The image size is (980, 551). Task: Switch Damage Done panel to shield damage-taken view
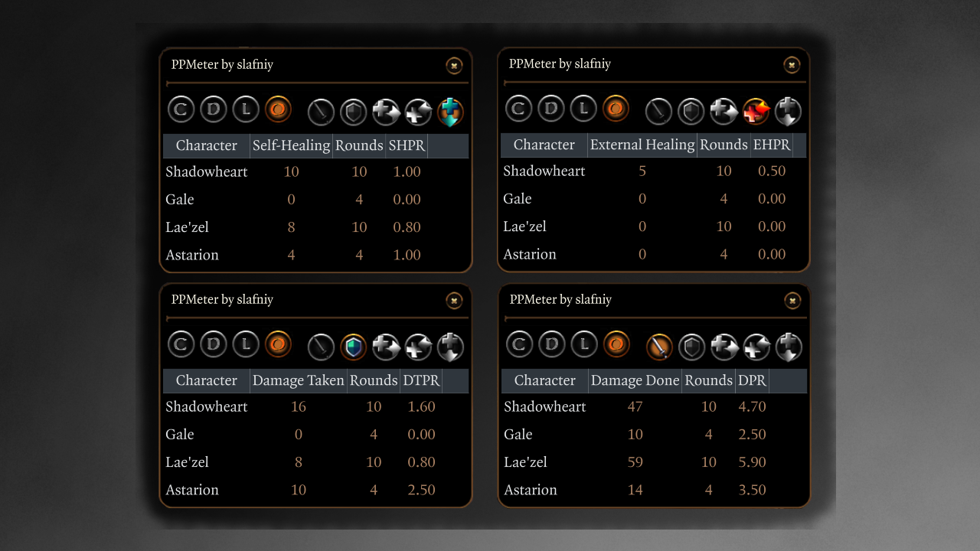tap(691, 347)
